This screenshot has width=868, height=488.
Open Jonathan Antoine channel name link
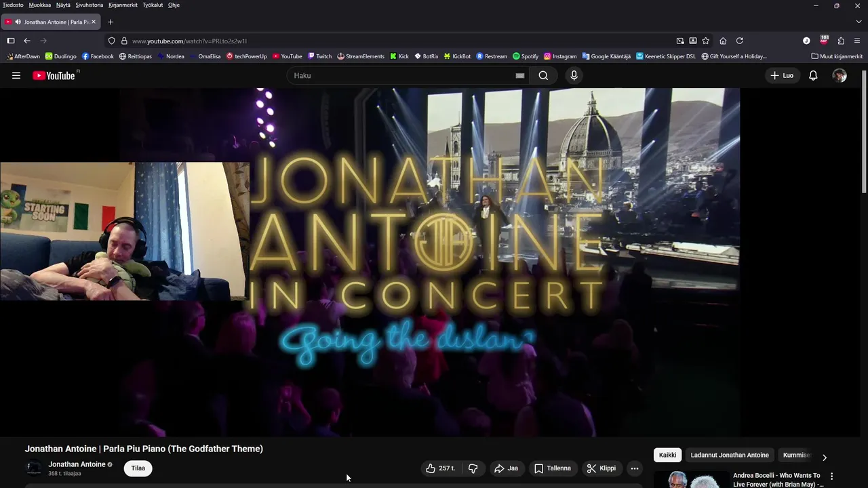[77, 464]
